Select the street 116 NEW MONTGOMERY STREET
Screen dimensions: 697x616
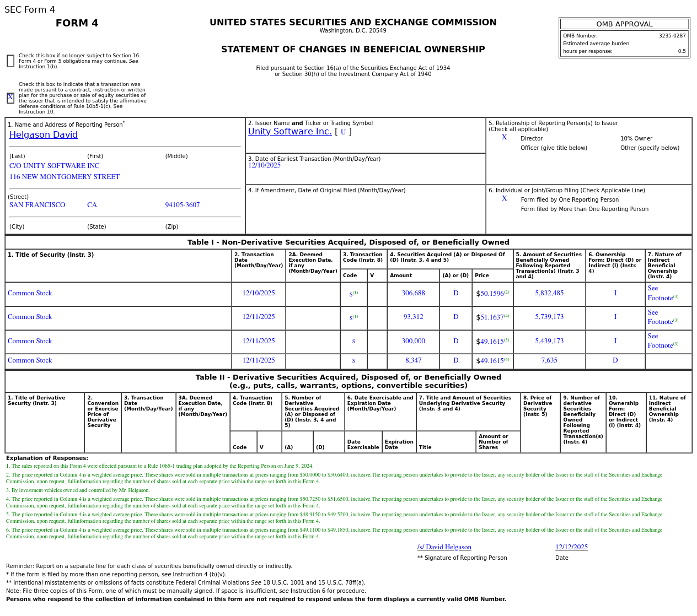point(65,177)
